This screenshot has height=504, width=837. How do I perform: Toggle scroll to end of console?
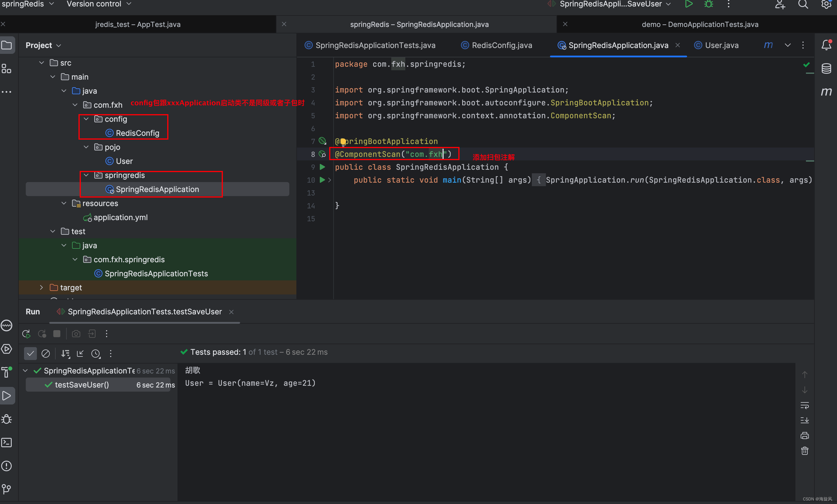click(805, 420)
